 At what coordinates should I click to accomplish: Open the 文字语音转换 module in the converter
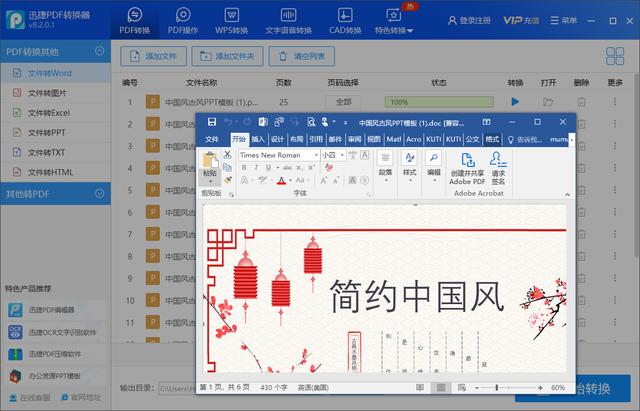click(288, 20)
